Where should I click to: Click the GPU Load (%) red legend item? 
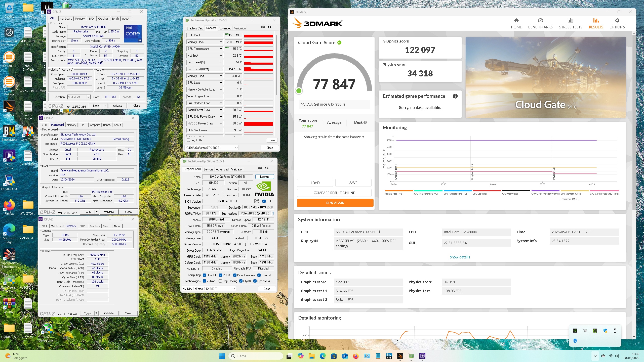(x=487, y=193)
